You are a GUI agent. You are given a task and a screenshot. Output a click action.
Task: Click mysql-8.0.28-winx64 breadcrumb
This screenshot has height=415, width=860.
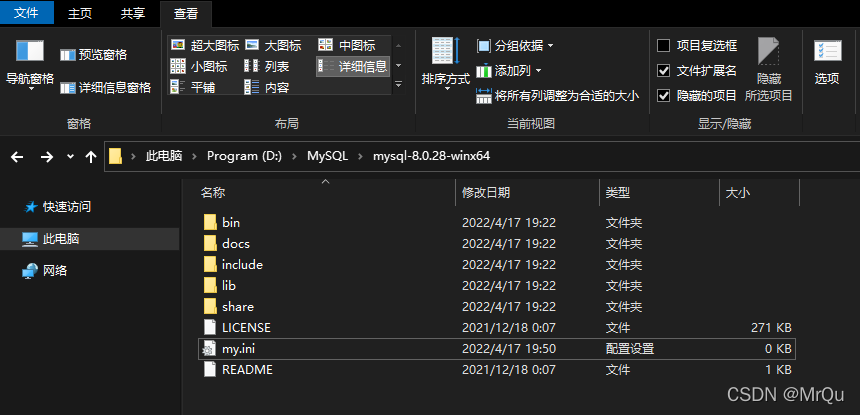431,156
